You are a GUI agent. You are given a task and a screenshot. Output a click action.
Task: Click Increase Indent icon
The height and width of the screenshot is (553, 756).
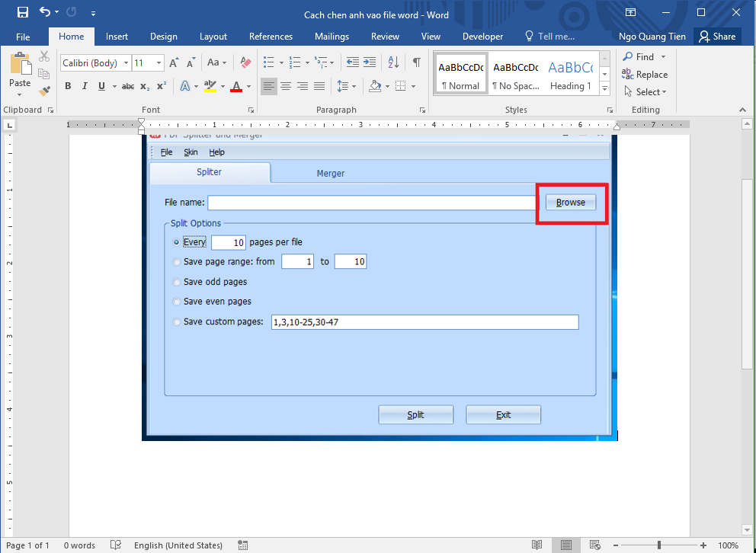coord(370,62)
